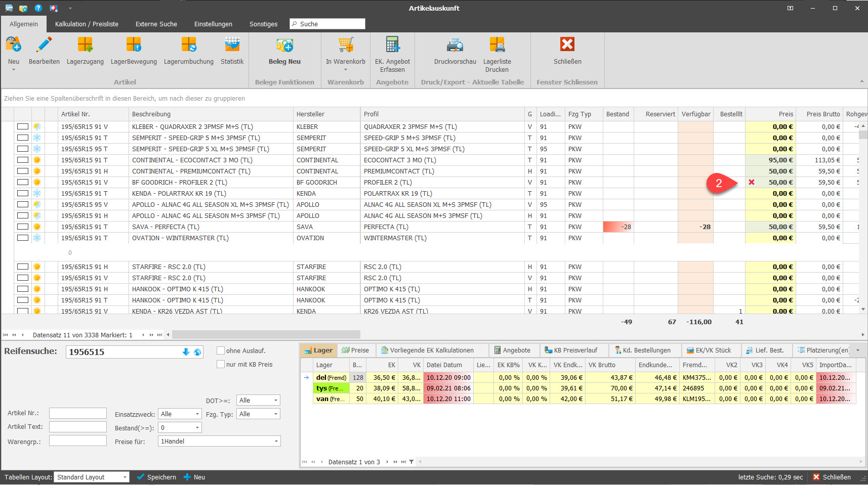Check the KLEBER QUADRAXER row selection box
This screenshot has height=485, width=868.
click(23, 126)
